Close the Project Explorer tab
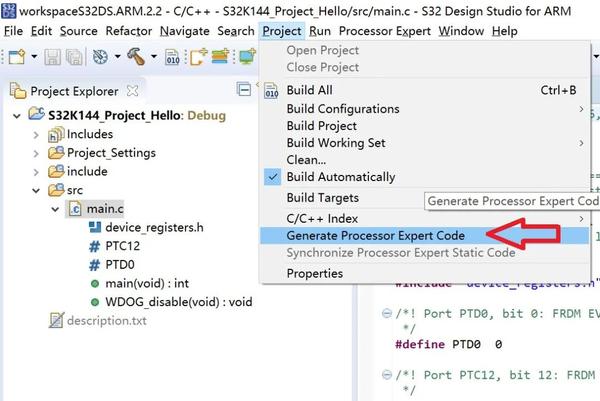The width and height of the screenshot is (600, 401). pos(130,90)
